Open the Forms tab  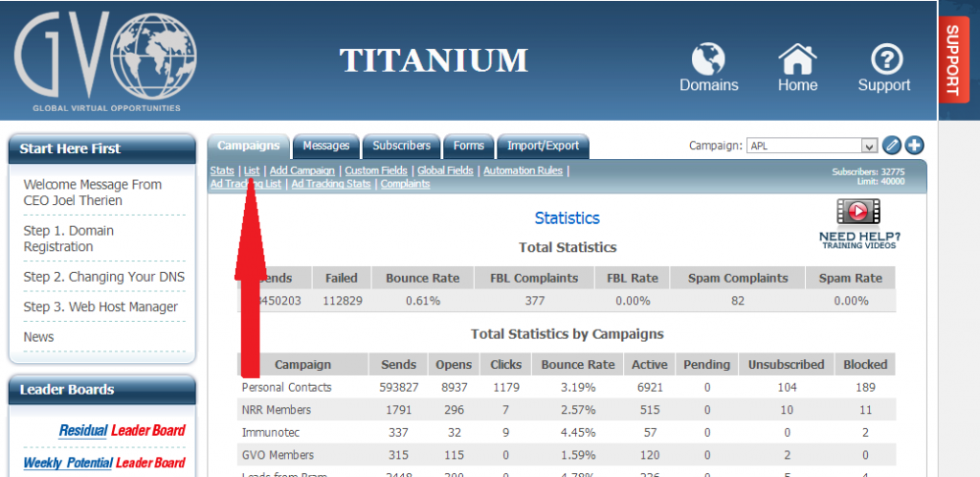pos(469,146)
